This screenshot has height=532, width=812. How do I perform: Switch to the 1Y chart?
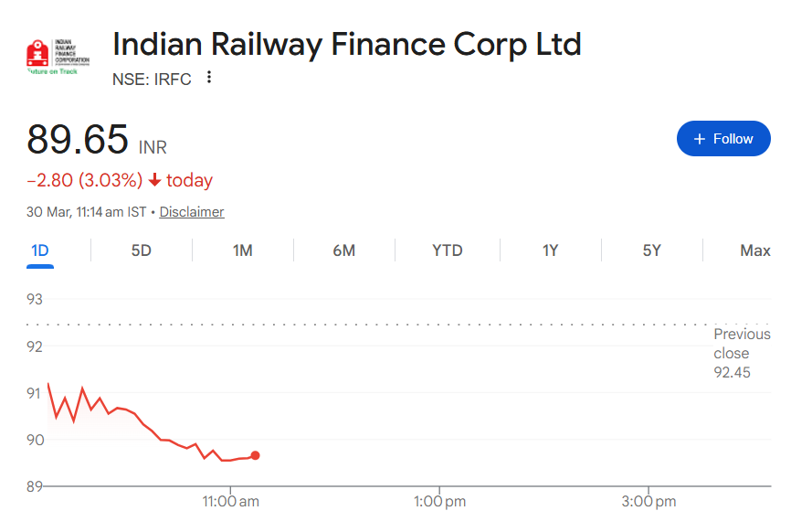(x=549, y=250)
